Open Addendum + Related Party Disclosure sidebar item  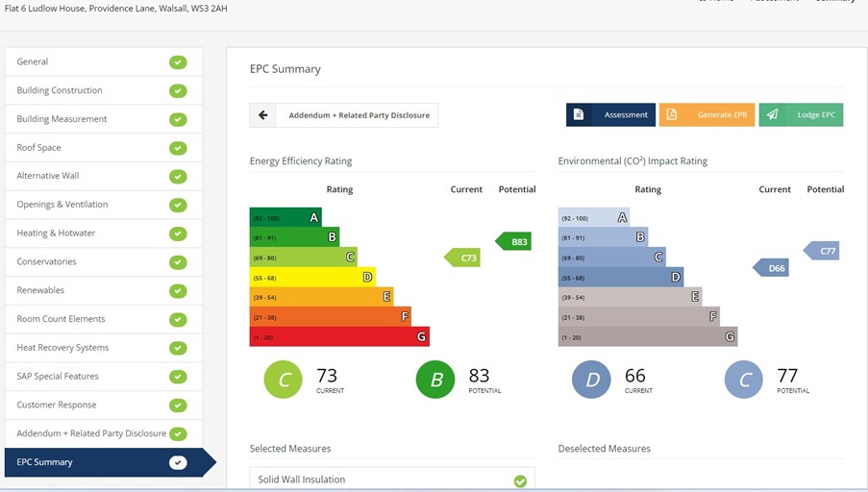tap(104, 434)
